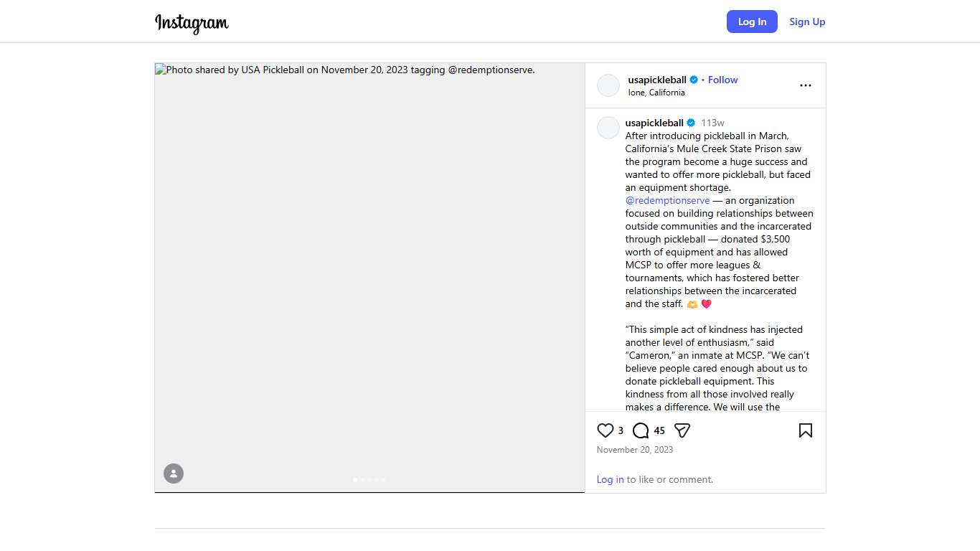Click the usapickleball avatar beside the caption
The image size is (980, 551).
tap(608, 128)
